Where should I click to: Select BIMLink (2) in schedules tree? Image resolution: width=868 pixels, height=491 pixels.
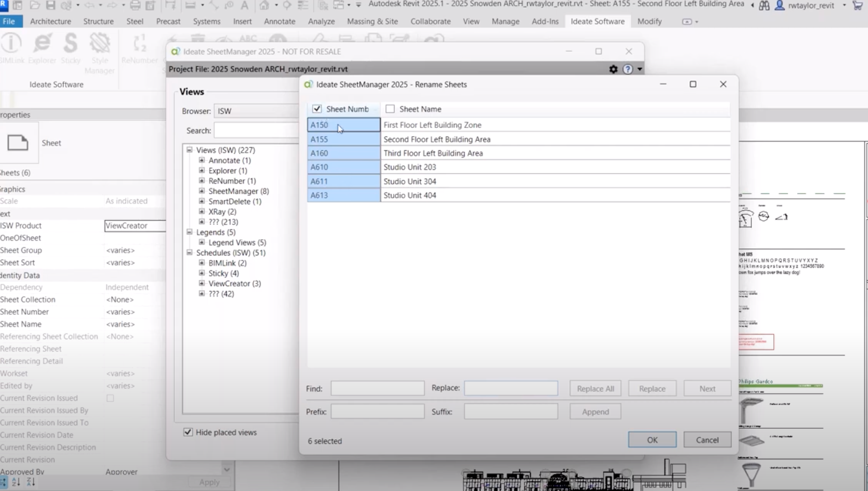point(227,263)
